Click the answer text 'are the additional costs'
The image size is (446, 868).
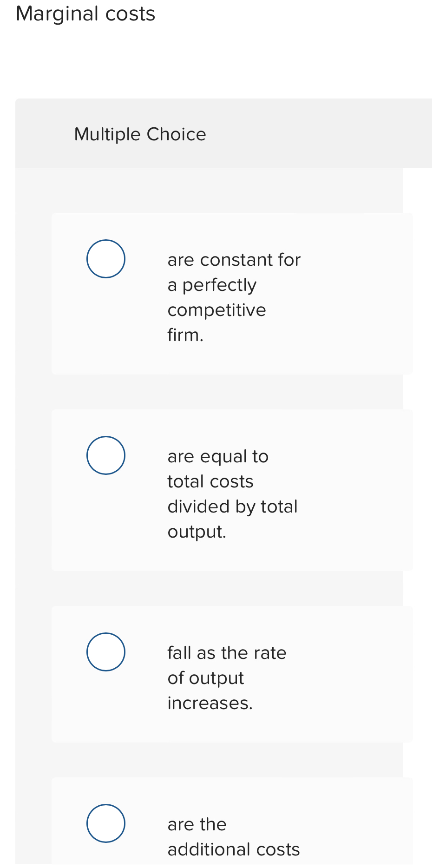click(232, 836)
